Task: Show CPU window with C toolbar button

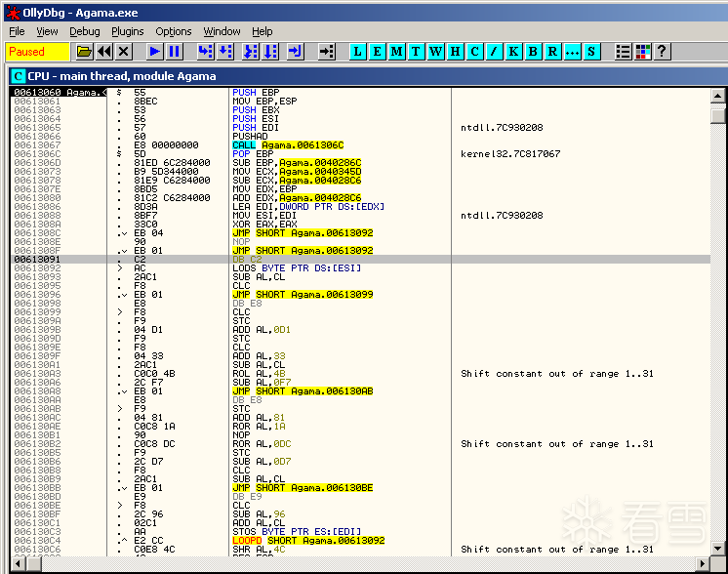Action: pyautogui.click(x=474, y=51)
